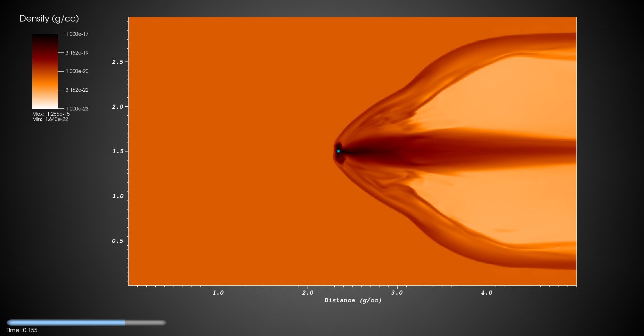Image resolution: width=644 pixels, height=336 pixels.
Task: Click the x-axis tick label '3.0'
Action: [x=397, y=293]
